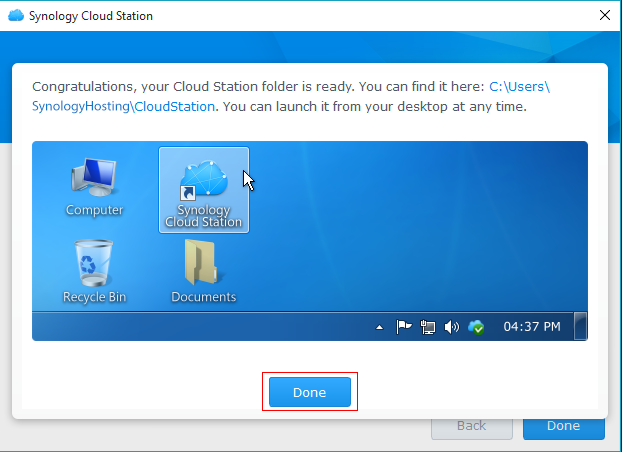
Task: Open the C:\Users\SynologyHosting\CloudStation folder link
Action: tap(291, 96)
